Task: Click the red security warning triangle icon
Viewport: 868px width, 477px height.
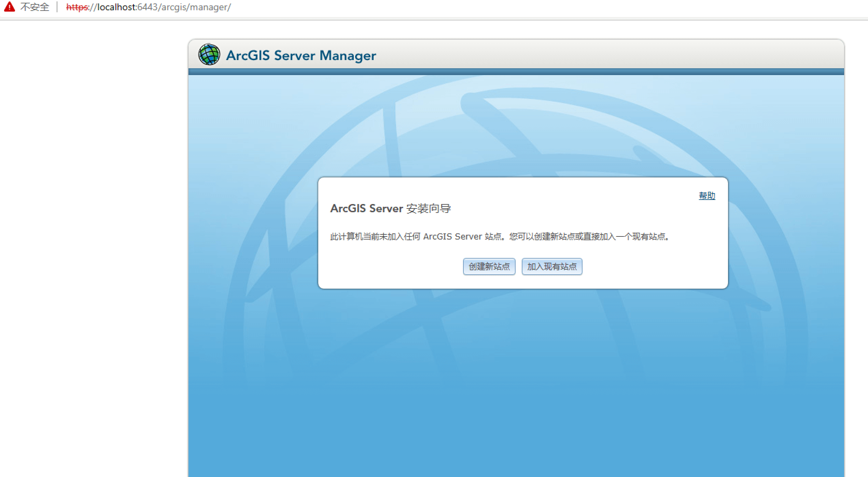Action: point(10,7)
